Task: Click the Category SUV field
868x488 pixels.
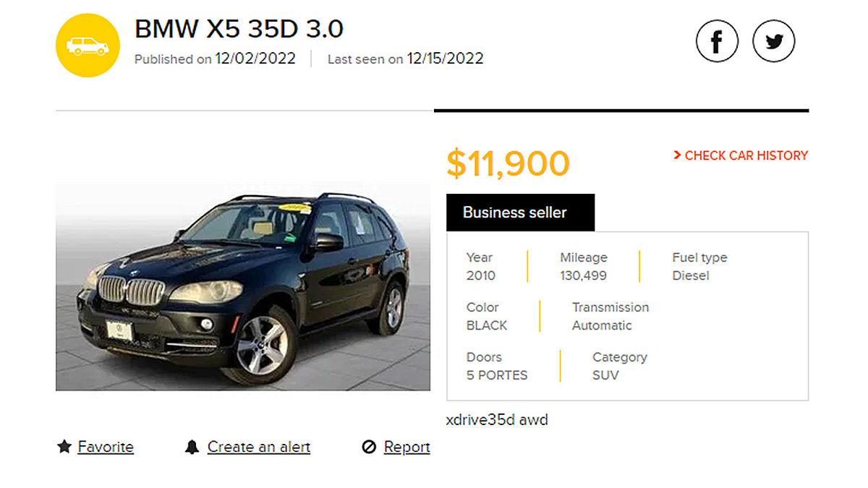Action: (619, 366)
